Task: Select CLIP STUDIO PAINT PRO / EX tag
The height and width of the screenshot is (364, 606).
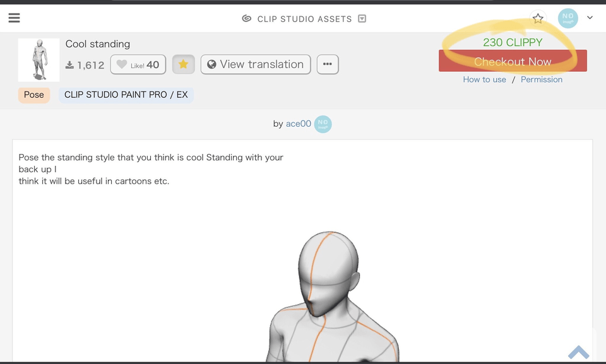Action: click(x=126, y=95)
